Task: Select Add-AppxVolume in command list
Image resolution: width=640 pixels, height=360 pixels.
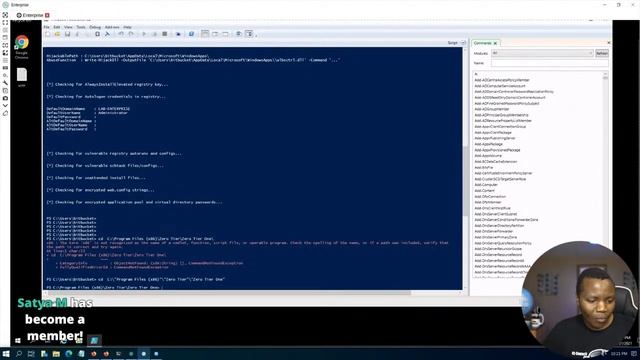Action: coord(488,156)
